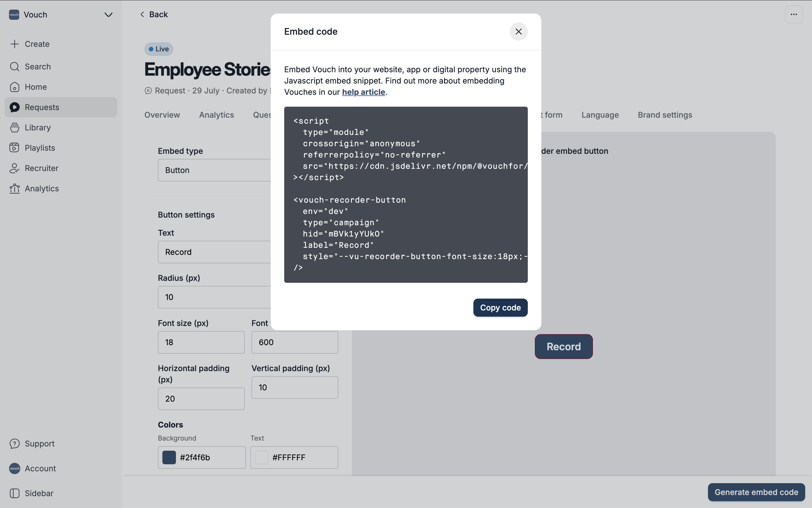Click the Live status badge

pyautogui.click(x=159, y=49)
